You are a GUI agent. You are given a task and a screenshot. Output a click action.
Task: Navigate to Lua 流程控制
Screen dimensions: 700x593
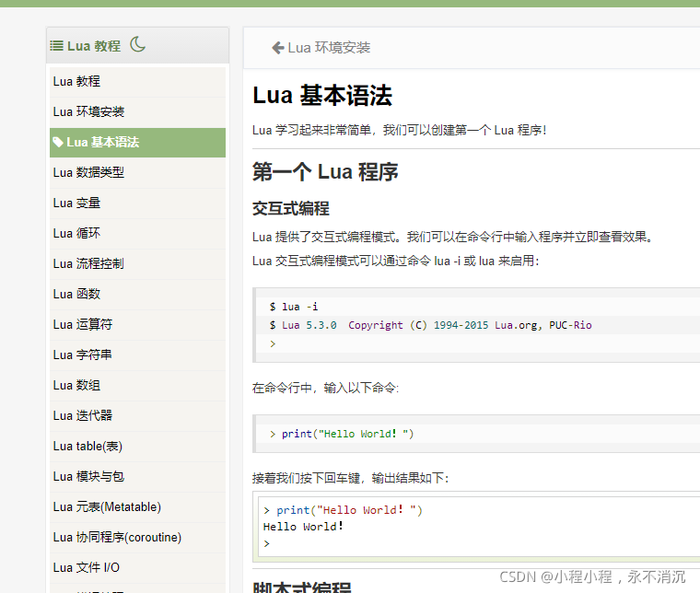click(x=137, y=263)
